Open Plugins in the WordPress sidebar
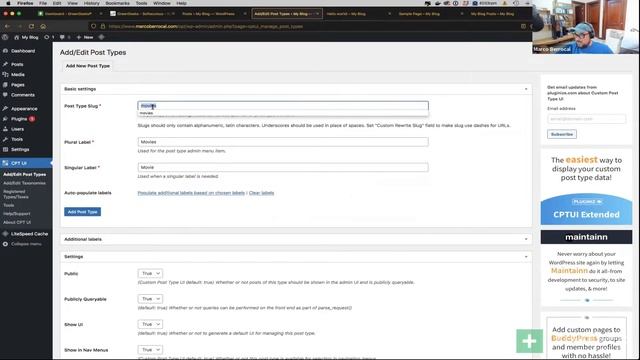 pos(19,119)
